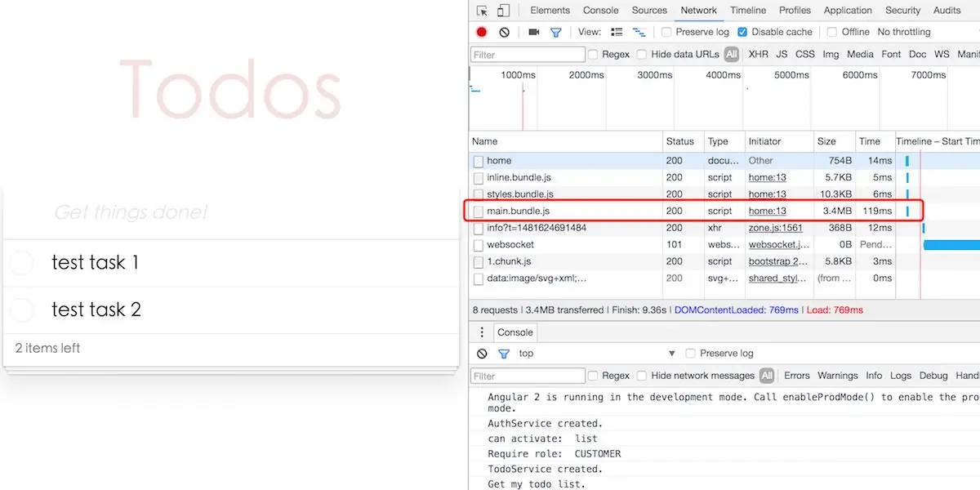This screenshot has height=490, width=980.
Task: Open the console context 'top' dropdown
Action: [x=598, y=354]
